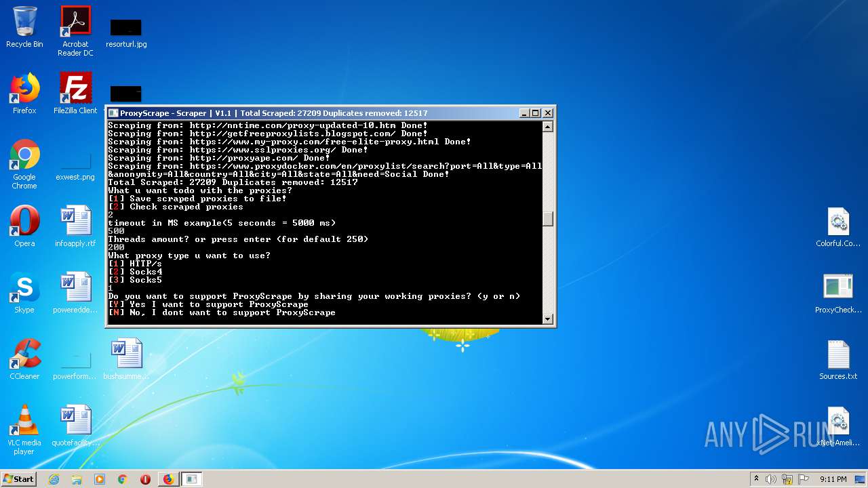Viewport: 868px width, 488px height.
Task: Click the 'What proxy type' prompt line
Action: pos(189,256)
